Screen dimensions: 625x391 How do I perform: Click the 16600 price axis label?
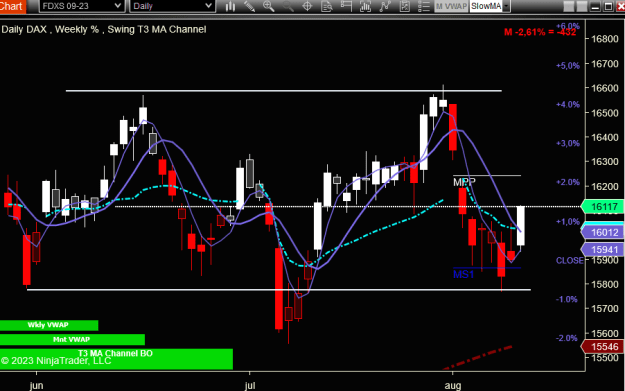tap(605, 88)
